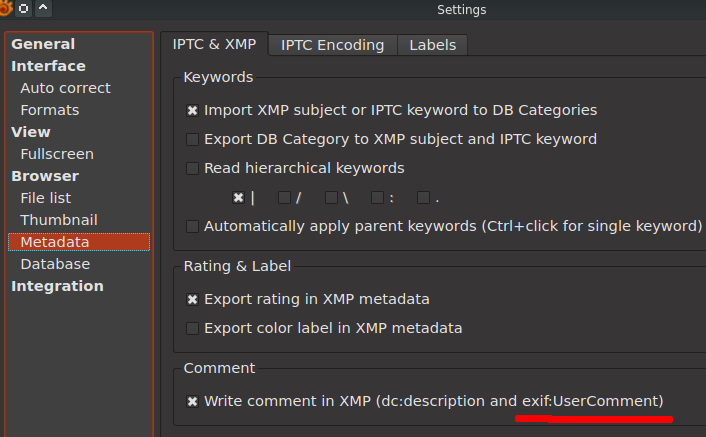The height and width of the screenshot is (437, 706).
Task: Enable Automatically apply parent keywords checkbox
Action: click(x=193, y=227)
